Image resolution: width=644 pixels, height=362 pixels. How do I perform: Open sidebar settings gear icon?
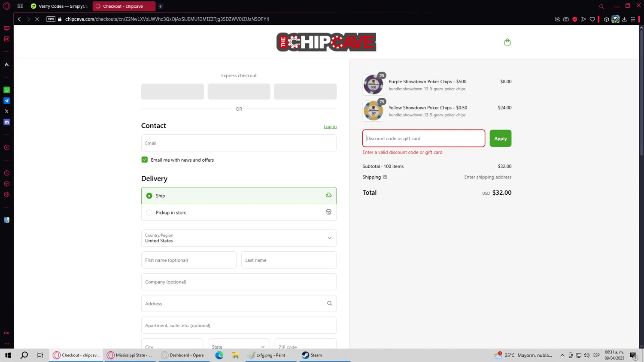coord(6,194)
